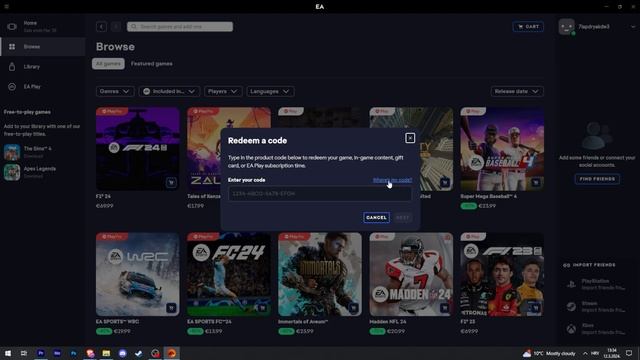
Task: Add Madden NFL 24 to cart
Action: (x=445, y=308)
